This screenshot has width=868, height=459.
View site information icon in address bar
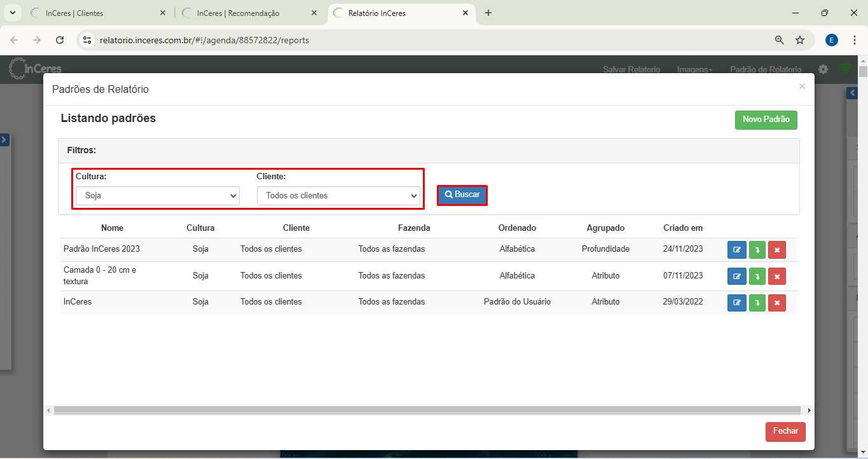(88, 40)
